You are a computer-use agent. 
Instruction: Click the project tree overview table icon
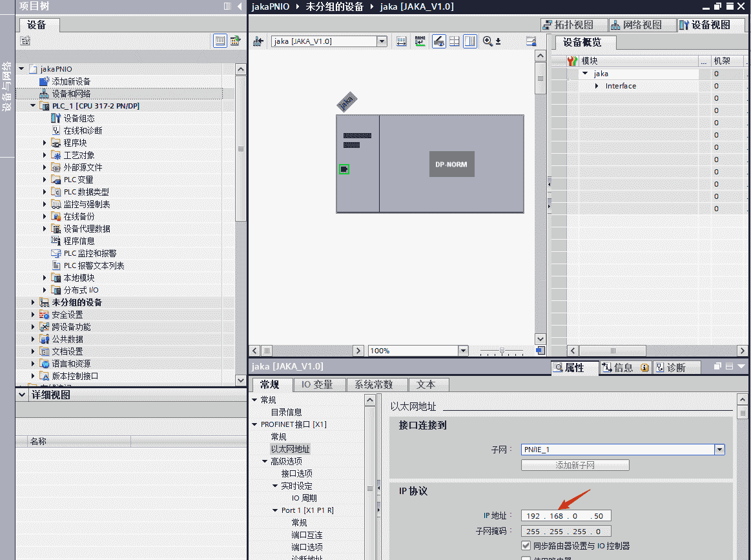click(220, 41)
